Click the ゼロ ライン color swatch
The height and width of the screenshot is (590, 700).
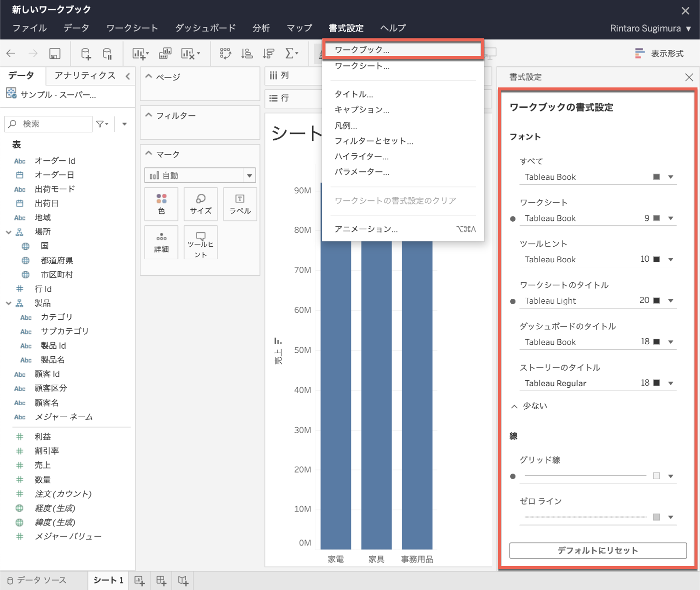656,517
